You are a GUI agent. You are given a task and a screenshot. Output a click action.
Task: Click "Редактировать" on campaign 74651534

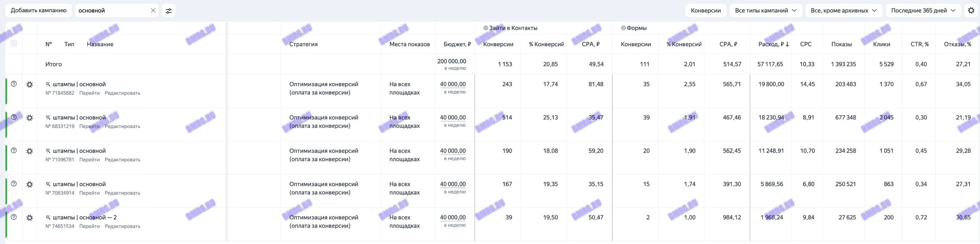(123, 226)
